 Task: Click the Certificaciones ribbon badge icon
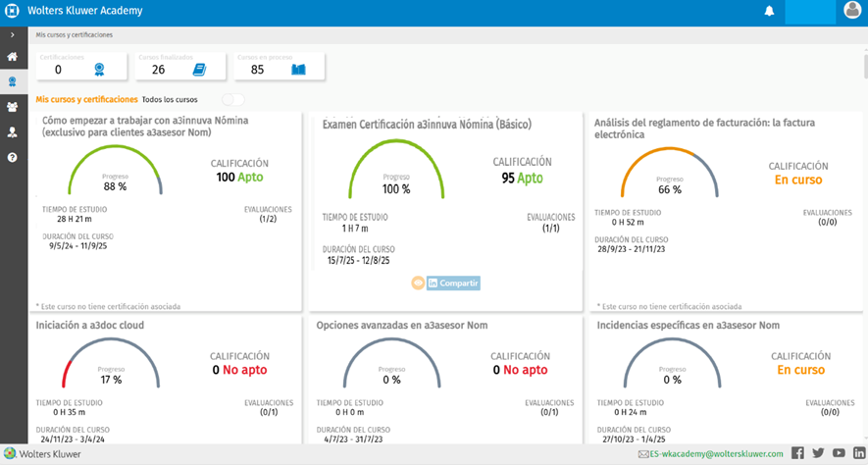tap(99, 70)
